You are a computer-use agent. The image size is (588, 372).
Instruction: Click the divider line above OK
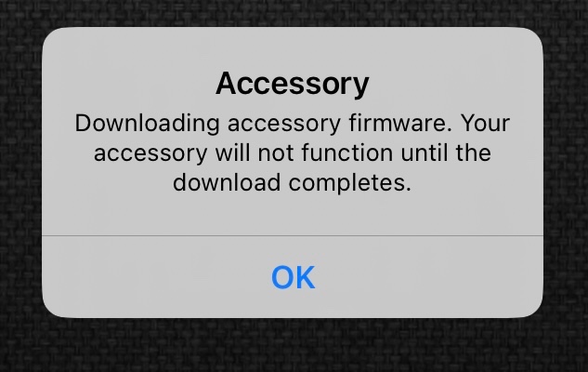[x=293, y=235]
